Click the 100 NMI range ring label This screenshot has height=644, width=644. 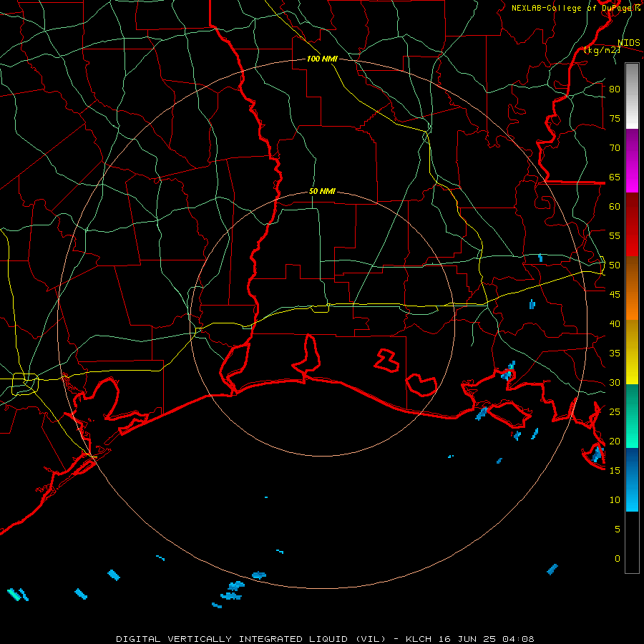322,59
